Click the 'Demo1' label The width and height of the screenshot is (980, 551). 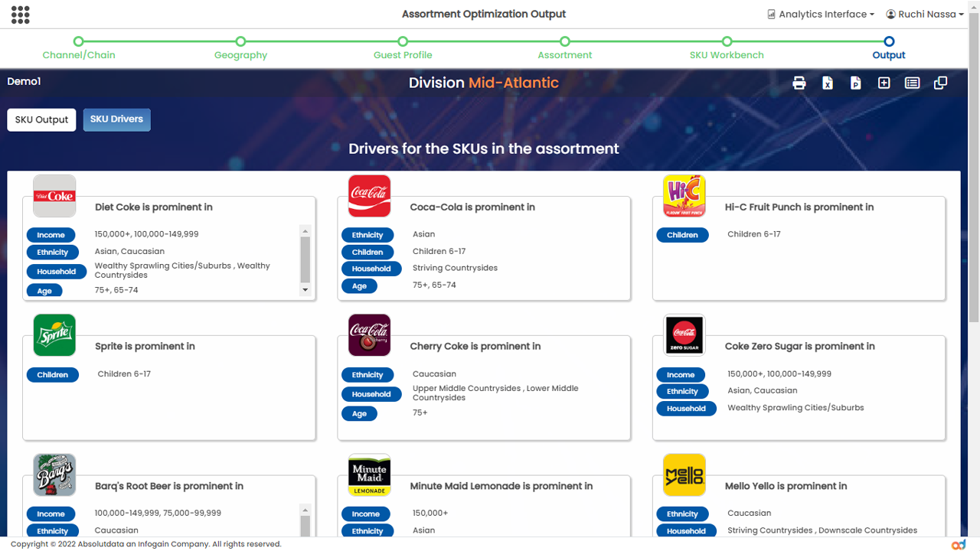24,81
